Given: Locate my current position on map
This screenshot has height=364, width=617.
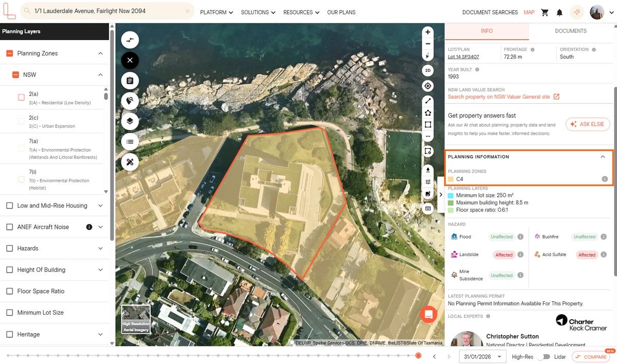Looking at the screenshot, I should point(427,86).
